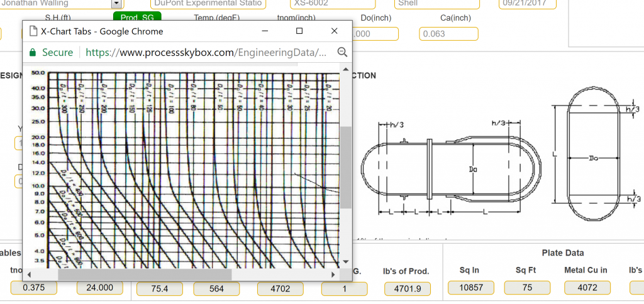Click the Ca(inch) label
The width and height of the screenshot is (644, 304).
(x=455, y=18)
